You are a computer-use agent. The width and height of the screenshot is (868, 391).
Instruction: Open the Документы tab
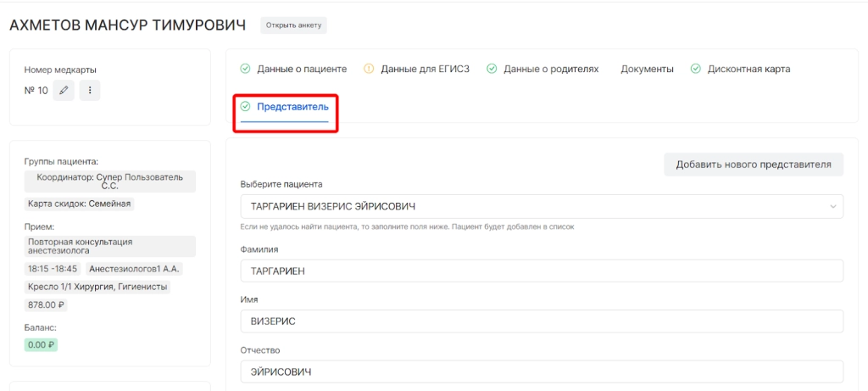click(647, 69)
